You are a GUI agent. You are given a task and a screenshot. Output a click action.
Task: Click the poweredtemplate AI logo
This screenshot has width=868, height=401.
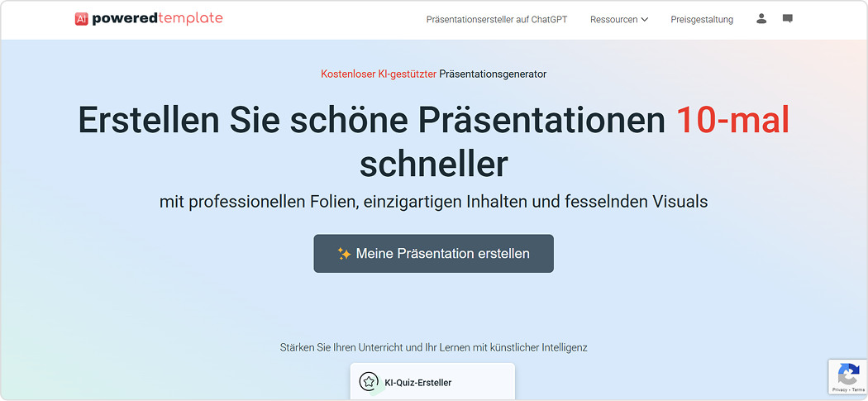click(x=81, y=19)
